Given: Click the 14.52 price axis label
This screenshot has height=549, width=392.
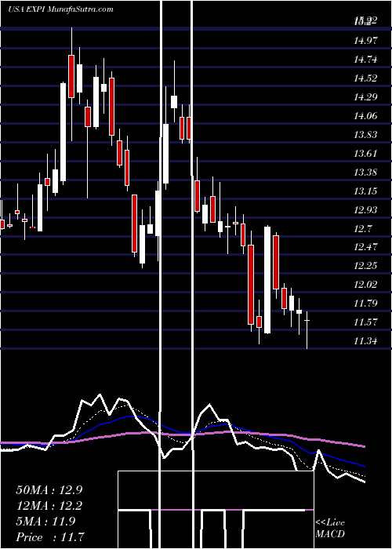Looking at the screenshot, I should point(366,78).
